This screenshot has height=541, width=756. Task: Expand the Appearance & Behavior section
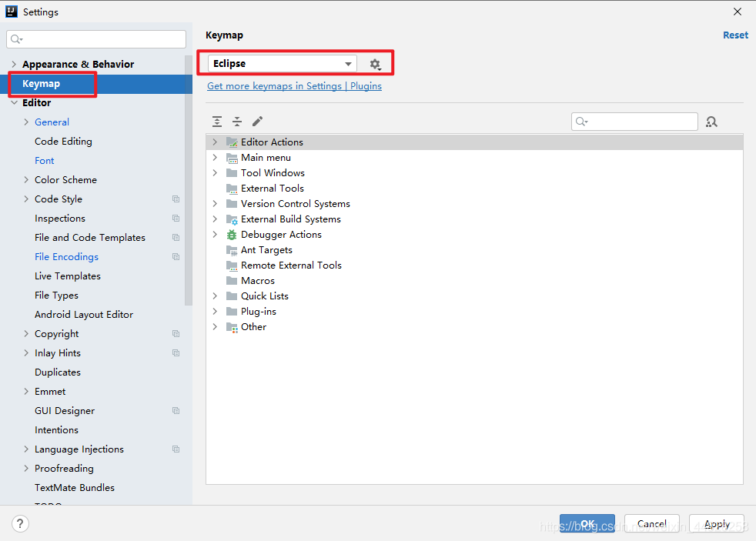click(14, 64)
